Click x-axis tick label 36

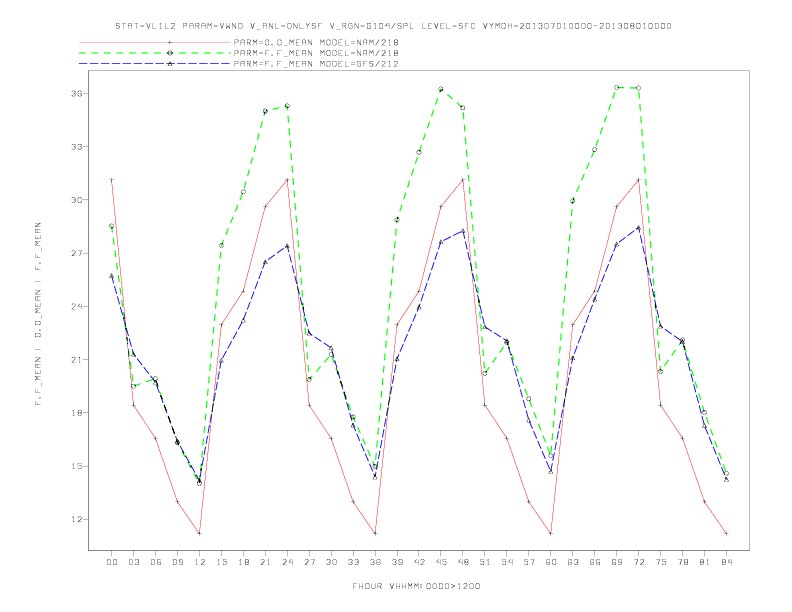point(375,562)
